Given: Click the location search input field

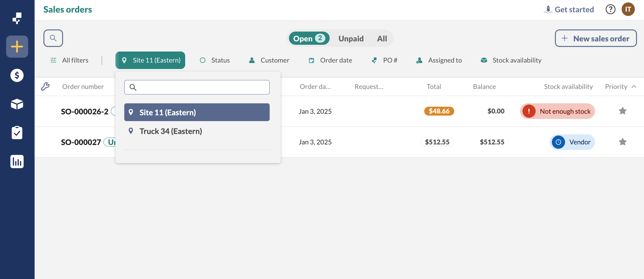Looking at the screenshot, I should coord(202,87).
